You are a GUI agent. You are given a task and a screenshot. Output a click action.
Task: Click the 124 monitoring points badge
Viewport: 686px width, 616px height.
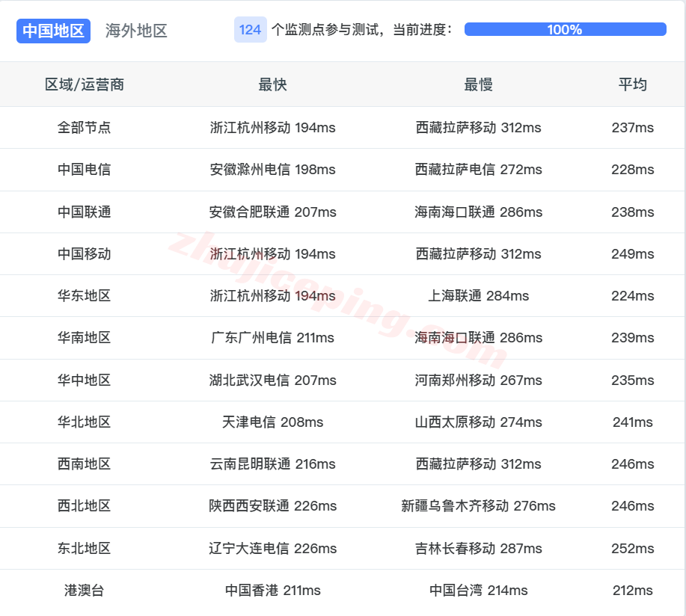[x=251, y=30]
